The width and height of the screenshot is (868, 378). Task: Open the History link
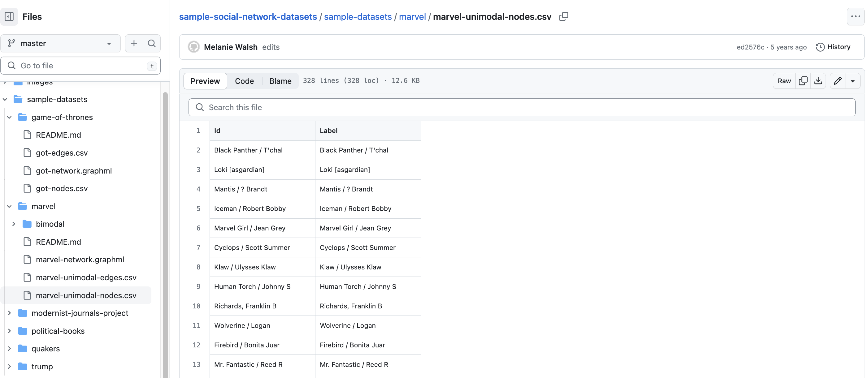833,47
